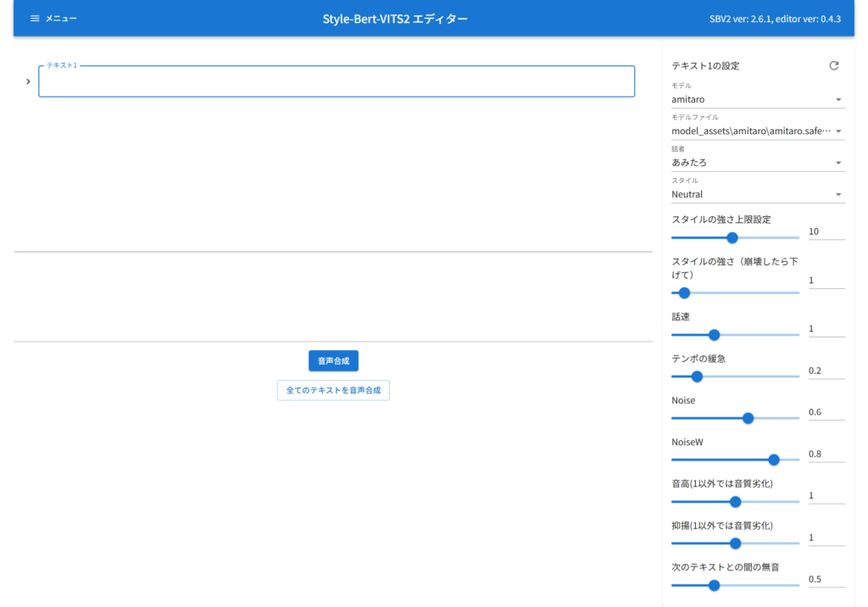Open the モデルファイル dropdown
The width and height of the screenshot is (868, 607).
point(757,131)
